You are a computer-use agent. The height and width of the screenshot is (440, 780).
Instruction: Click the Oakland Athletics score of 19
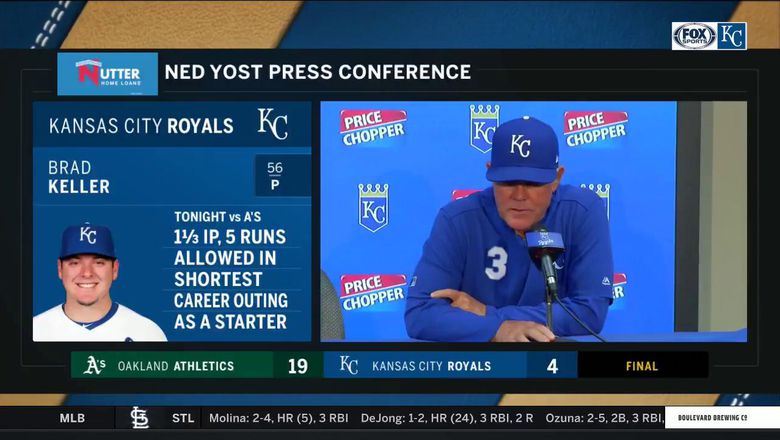click(x=297, y=366)
